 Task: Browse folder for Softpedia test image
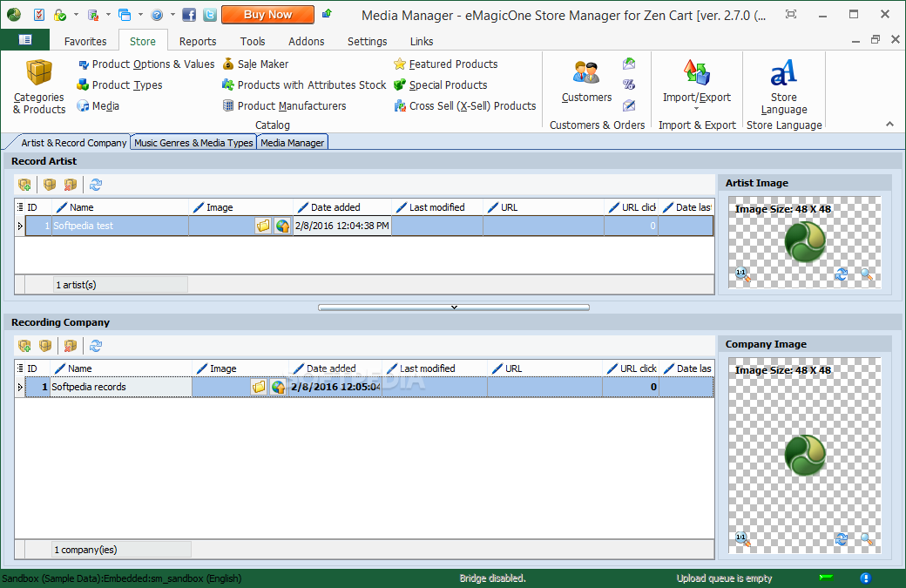click(x=263, y=226)
